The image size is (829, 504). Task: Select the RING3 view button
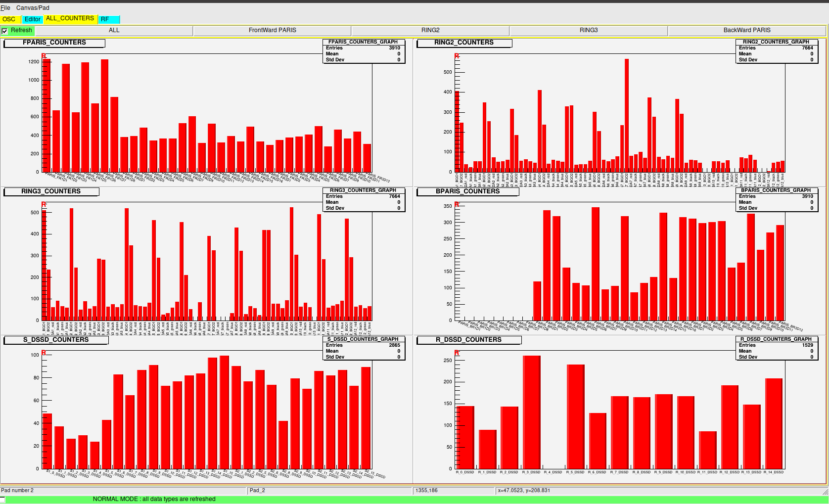(589, 31)
